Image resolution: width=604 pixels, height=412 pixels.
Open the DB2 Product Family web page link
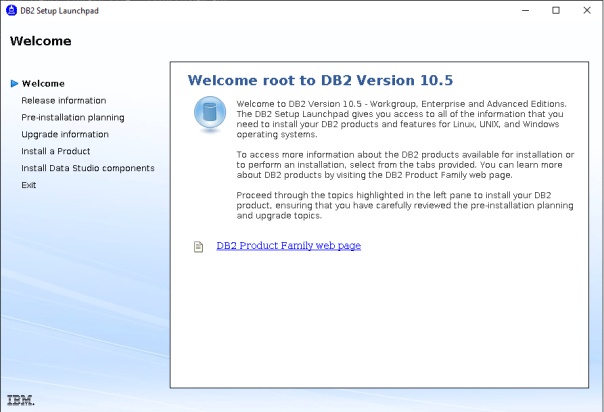[x=288, y=246]
